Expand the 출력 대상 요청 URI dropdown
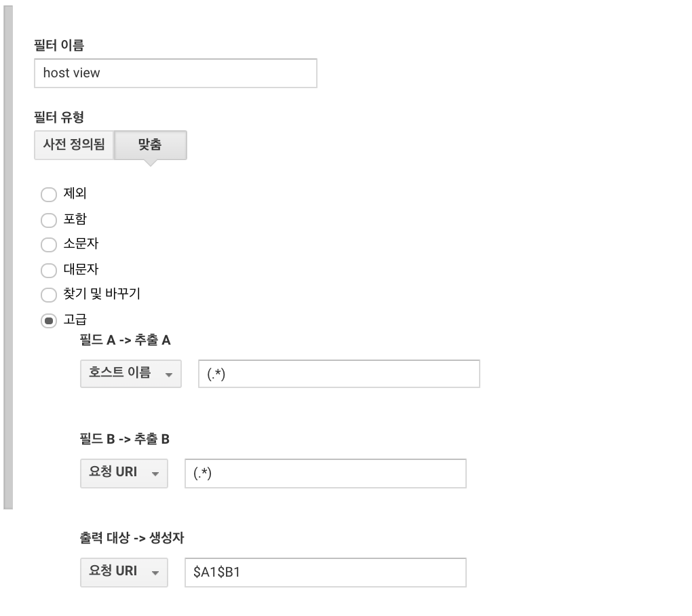The image size is (692, 616). (124, 573)
